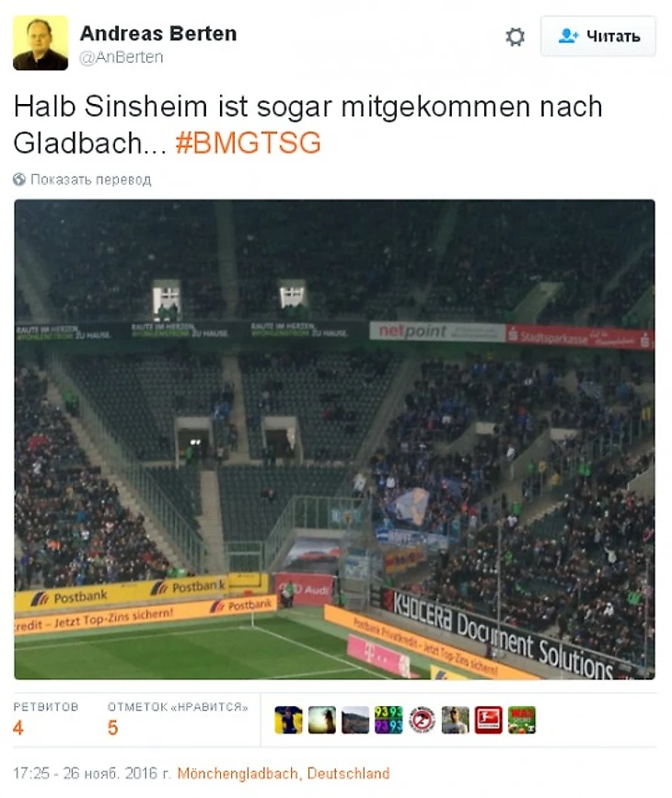Screen dimensions: 672x798
Task: Open the Mönchengladbach, Deutschland location link
Action: (283, 773)
